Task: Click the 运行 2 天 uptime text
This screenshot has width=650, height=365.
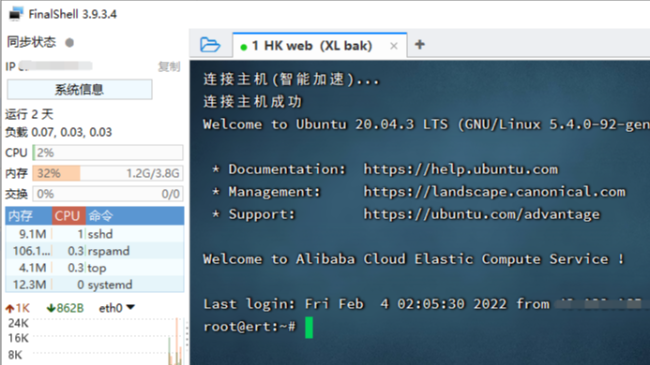Action: click(x=29, y=114)
